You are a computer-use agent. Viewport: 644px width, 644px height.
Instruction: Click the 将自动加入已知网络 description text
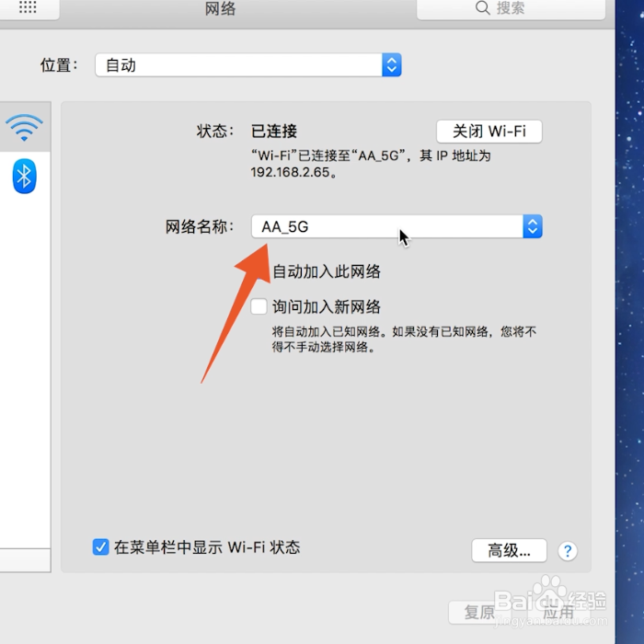(404, 339)
